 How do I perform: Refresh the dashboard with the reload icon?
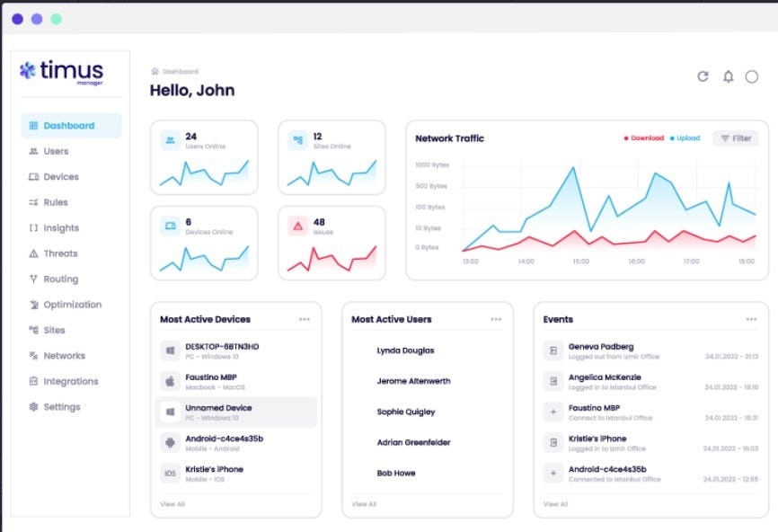703,76
